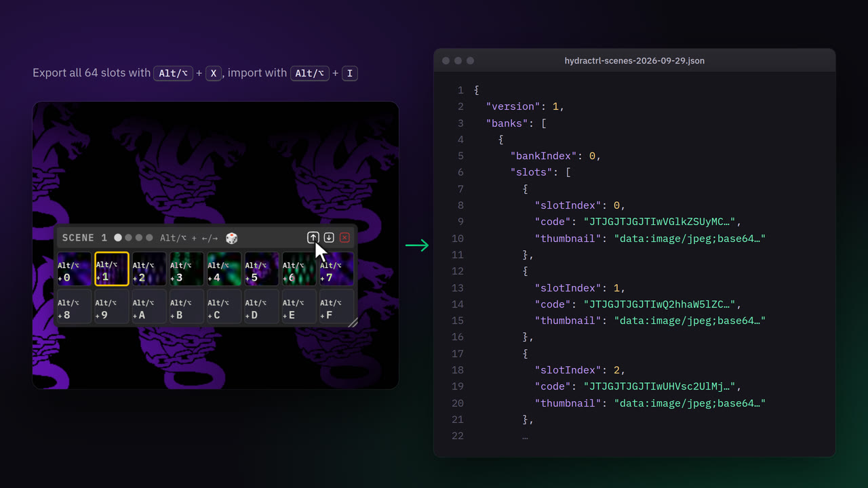The height and width of the screenshot is (488, 868).
Task: Click the import down-arrow icon in scene panel
Action: coord(329,237)
